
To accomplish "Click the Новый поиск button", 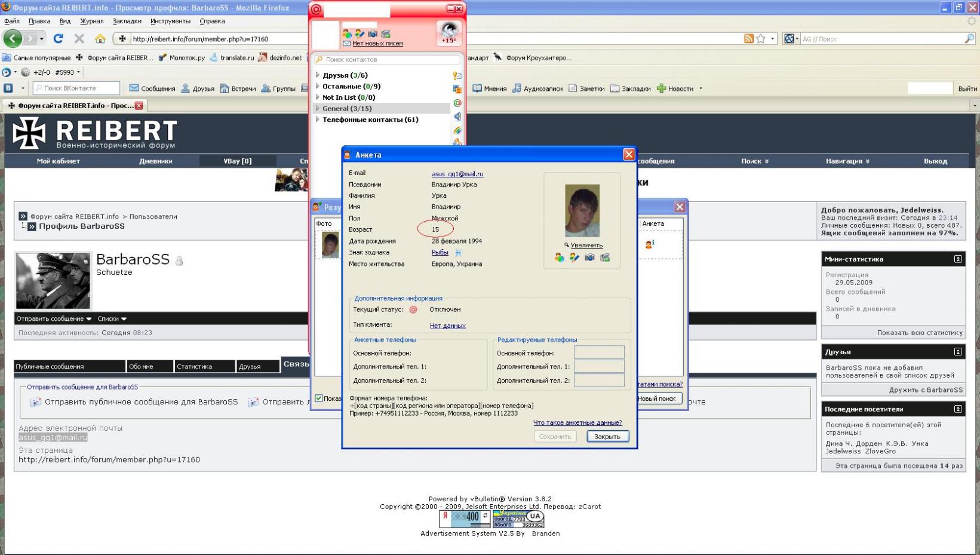I will click(657, 398).
